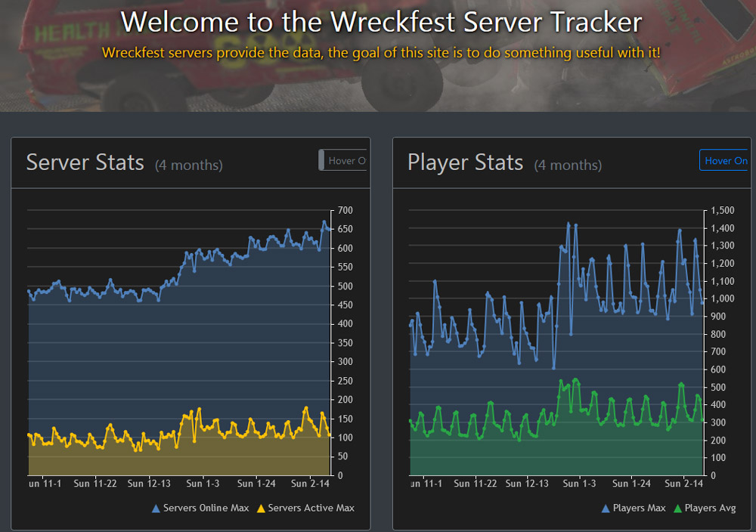The width and height of the screenshot is (756, 532).
Task: Click the yellow triangle beside Servers Active Max
Action: tap(261, 509)
